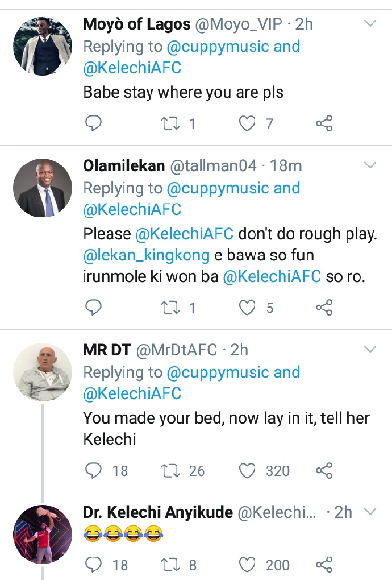Retweet Moyò of Lagos tweet

170,123
